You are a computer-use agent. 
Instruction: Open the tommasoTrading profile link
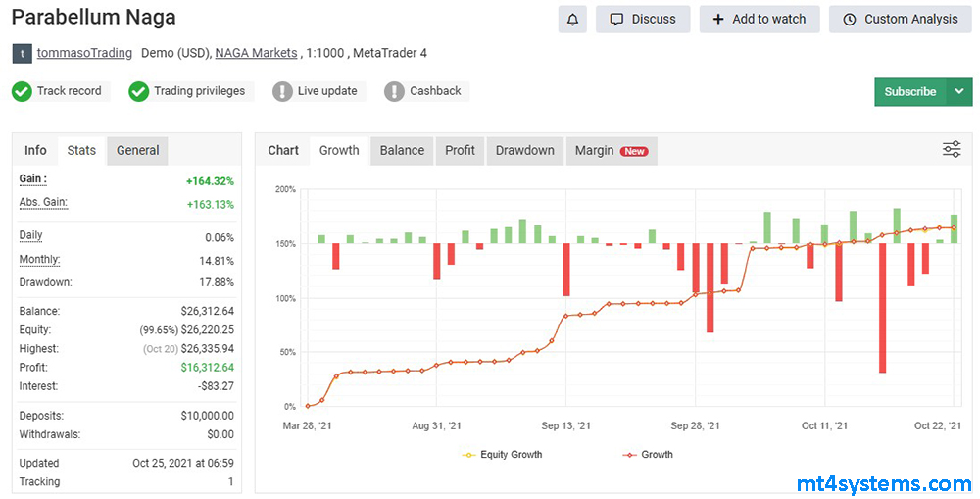point(84,53)
